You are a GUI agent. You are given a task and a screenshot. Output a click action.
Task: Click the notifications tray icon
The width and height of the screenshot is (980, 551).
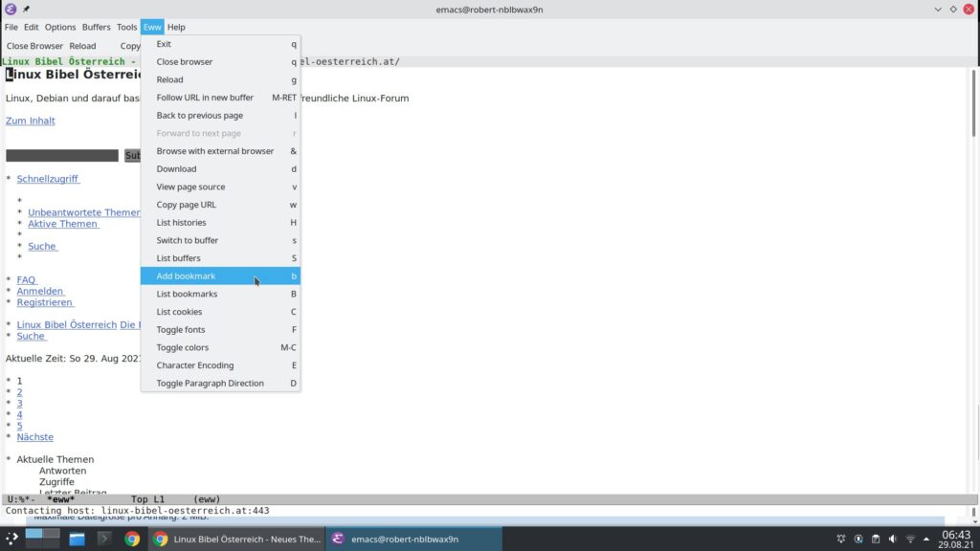pyautogui.click(x=841, y=539)
